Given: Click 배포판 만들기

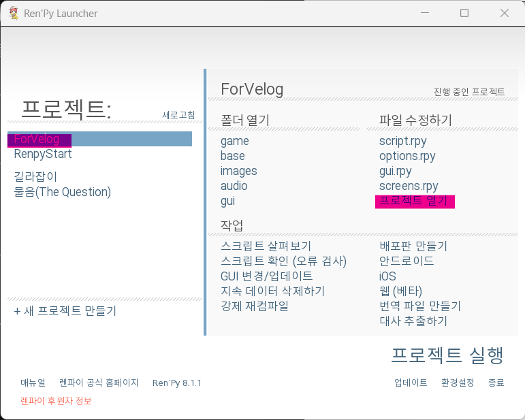Looking at the screenshot, I should 413,246.
